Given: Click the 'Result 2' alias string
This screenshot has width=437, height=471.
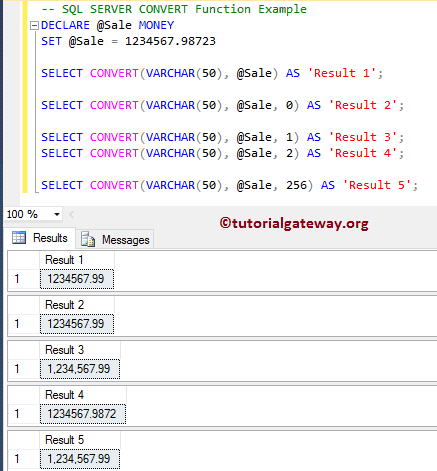Looking at the screenshot, I should (363, 105).
